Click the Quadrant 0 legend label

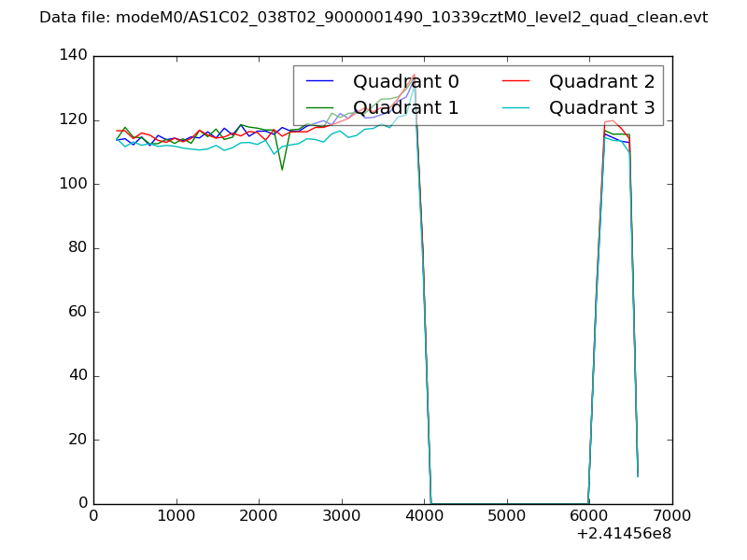click(405, 82)
